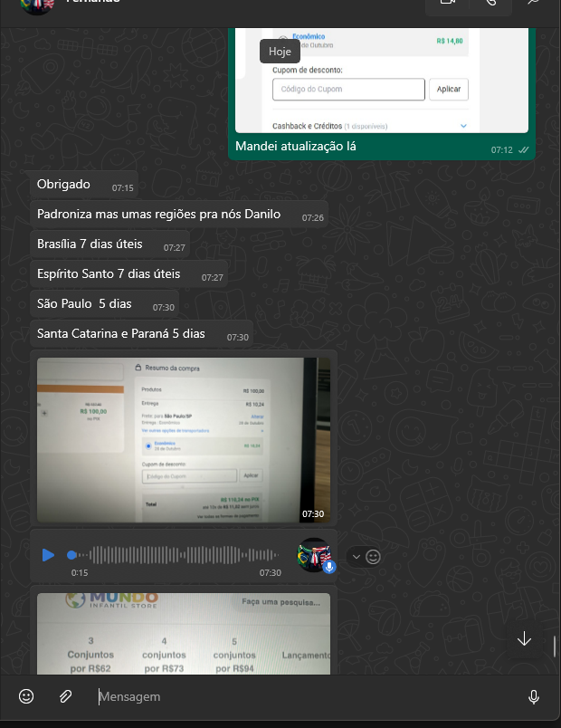Start a video call from the header
The width and height of the screenshot is (561, 728).
click(x=447, y=4)
